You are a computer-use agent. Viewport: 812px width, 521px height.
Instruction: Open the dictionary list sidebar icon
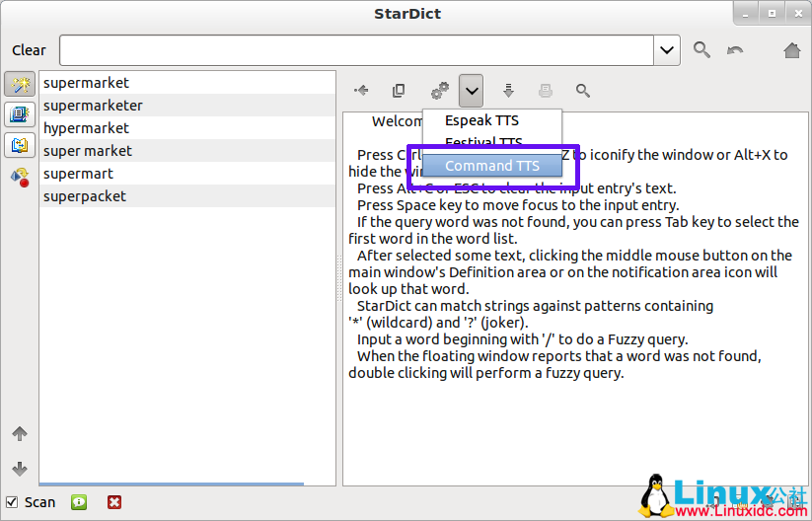click(20, 114)
